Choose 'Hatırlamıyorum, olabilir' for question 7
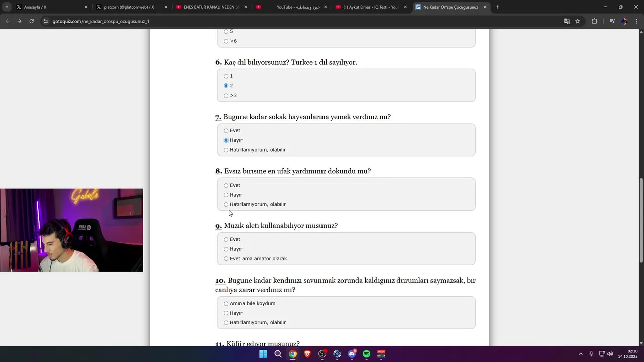This screenshot has height=362, width=644. coord(226,150)
